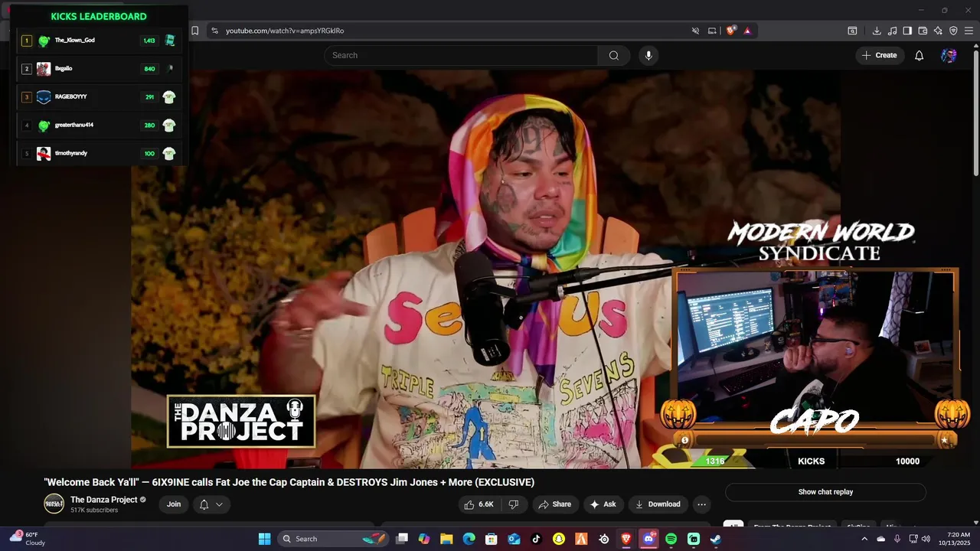Click the Brave Shields lion icon
Image resolution: width=980 pixels, height=551 pixels.
[x=730, y=31]
